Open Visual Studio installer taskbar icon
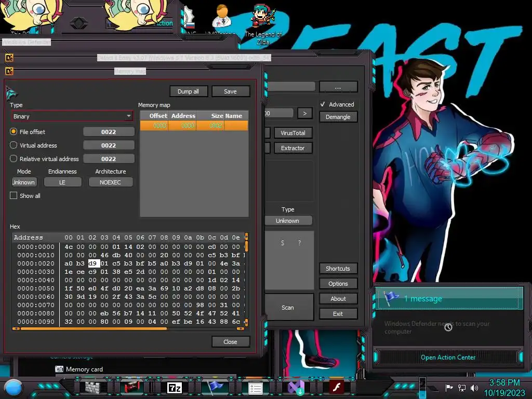Screen dimensions: 532x399 pos(296,388)
